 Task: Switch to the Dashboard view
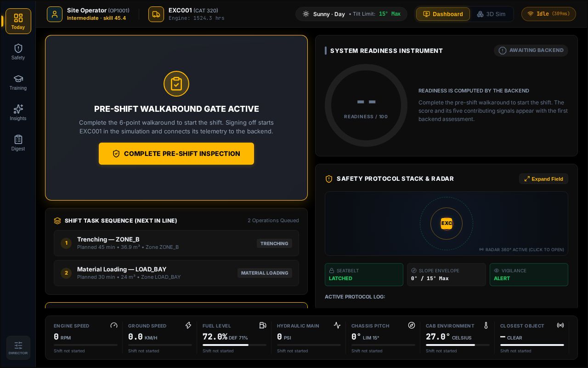[443, 14]
